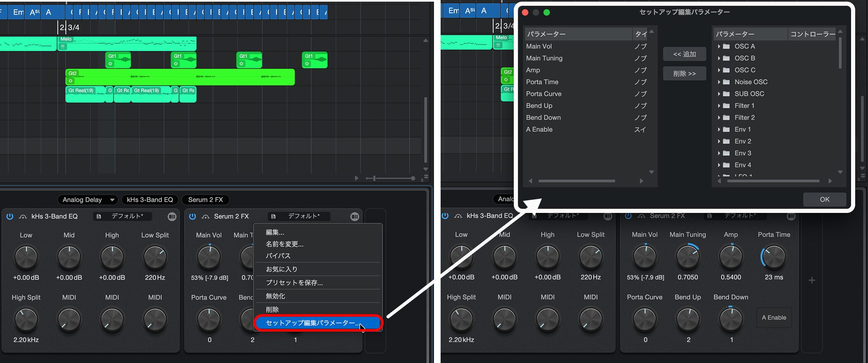Open the Analog Delay dropdown arrow

pos(112,200)
